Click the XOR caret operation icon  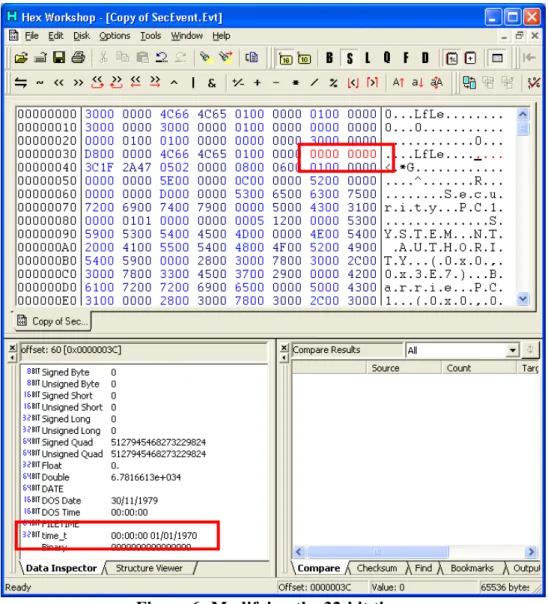(174, 82)
